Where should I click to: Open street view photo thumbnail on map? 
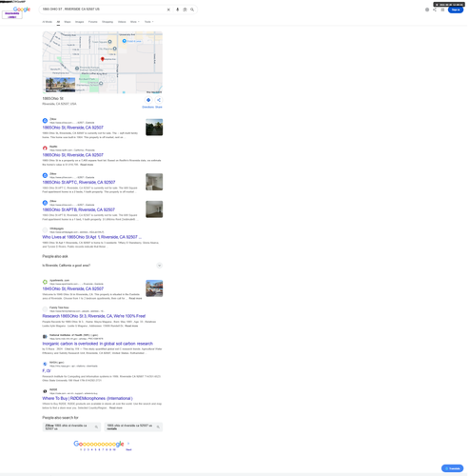pos(60,85)
